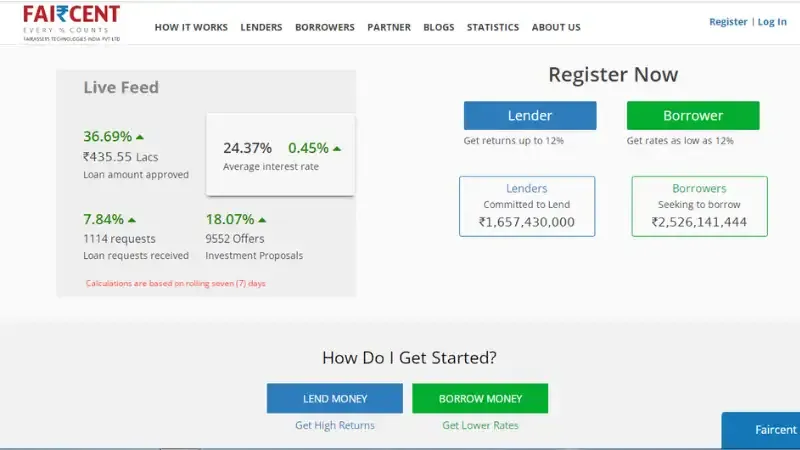Click the up arrow beside 36.69%
The height and width of the screenshot is (450, 800).
140,137
